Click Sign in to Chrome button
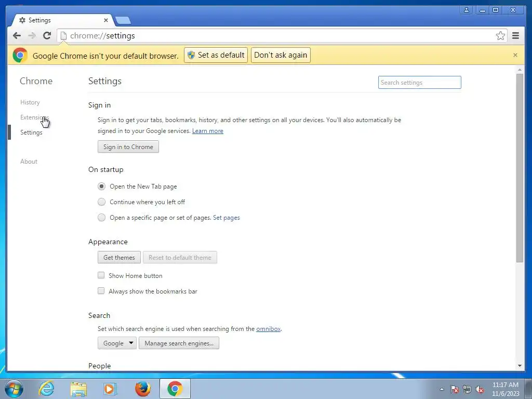Viewport: 532px width, 399px height. tap(128, 147)
